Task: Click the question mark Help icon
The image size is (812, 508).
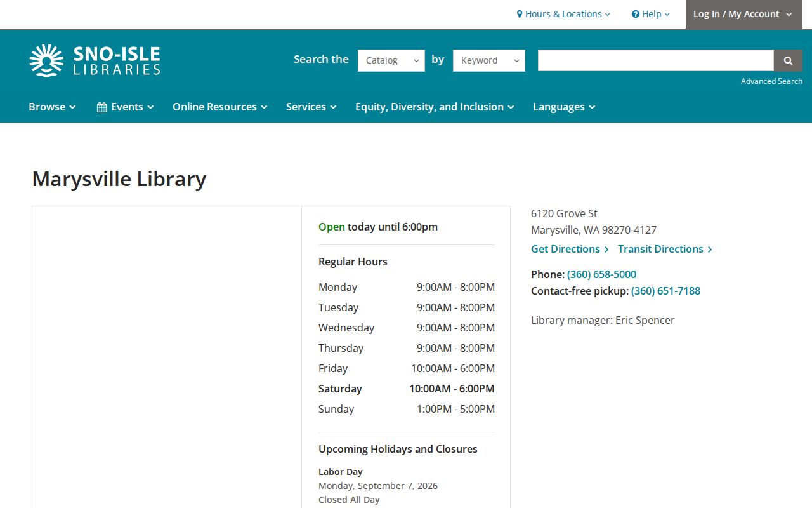Action: click(x=636, y=14)
